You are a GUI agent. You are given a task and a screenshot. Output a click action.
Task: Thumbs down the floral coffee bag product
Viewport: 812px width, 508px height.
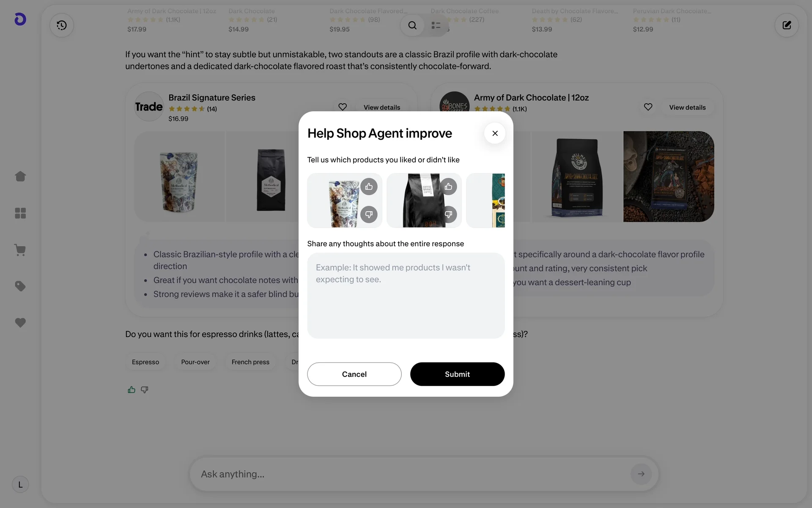369,214
